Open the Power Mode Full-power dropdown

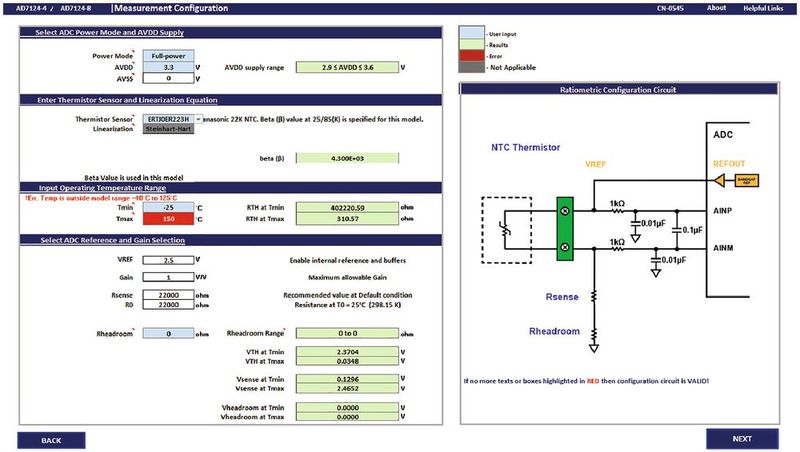pyautogui.click(x=168, y=56)
